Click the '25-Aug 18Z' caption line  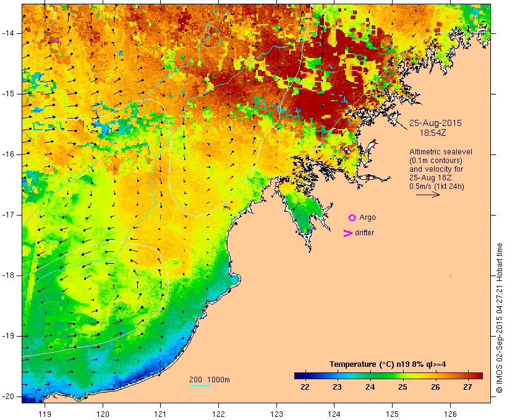pyautogui.click(x=430, y=178)
